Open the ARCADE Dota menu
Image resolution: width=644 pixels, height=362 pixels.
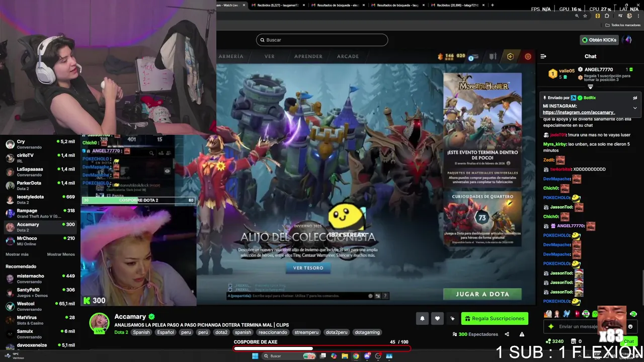pos(348,56)
